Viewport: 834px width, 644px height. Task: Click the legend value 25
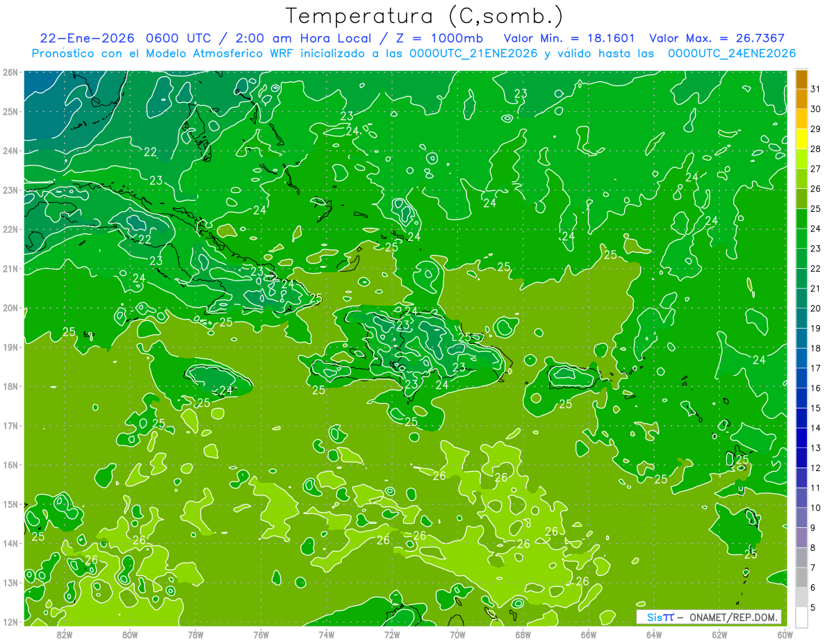(x=815, y=209)
